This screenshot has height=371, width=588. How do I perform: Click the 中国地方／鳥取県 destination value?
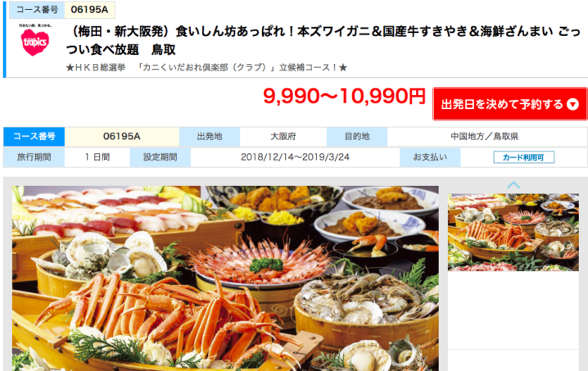(x=485, y=137)
